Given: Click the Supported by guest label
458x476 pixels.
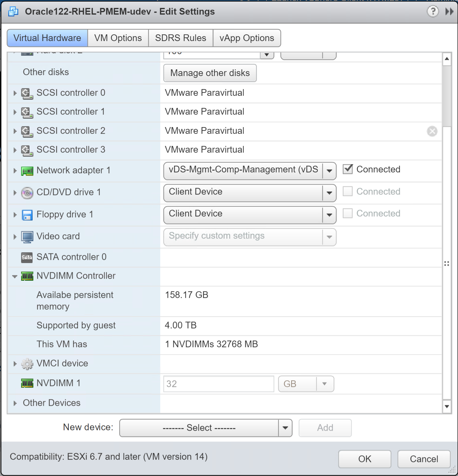Looking at the screenshot, I should (76, 326).
